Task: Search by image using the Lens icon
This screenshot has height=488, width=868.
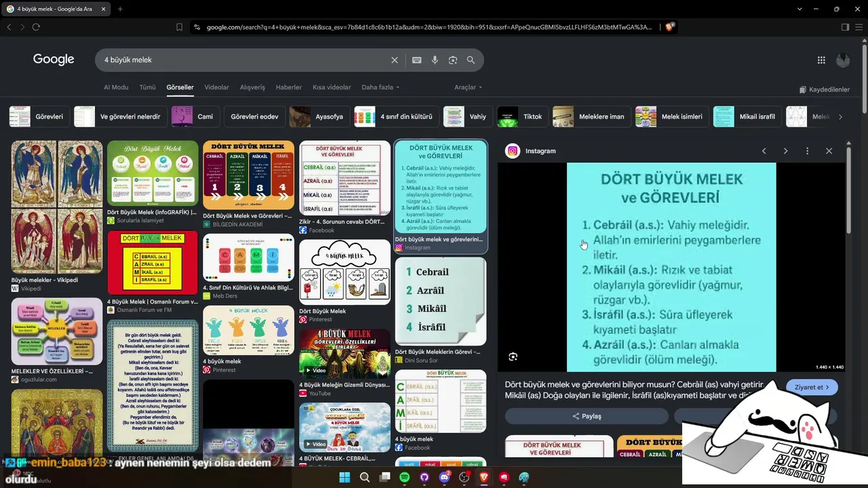Action: (453, 60)
